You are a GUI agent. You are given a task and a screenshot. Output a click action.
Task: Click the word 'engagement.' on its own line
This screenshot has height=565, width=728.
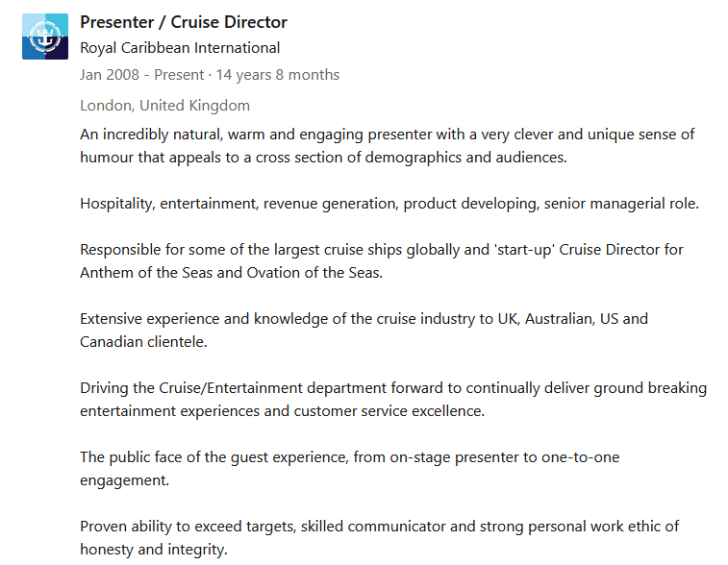coord(124,480)
